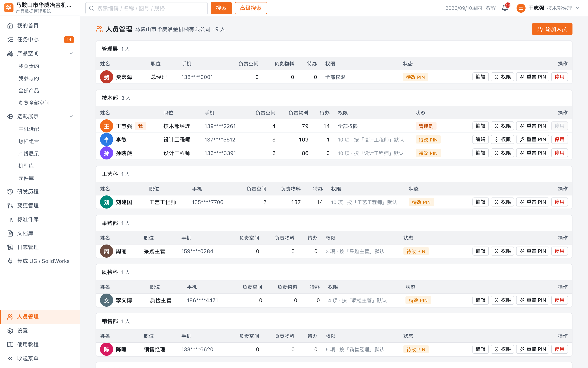The height and width of the screenshot is (368, 588).
Task: Open 权限 for 李文博
Action: click(502, 300)
